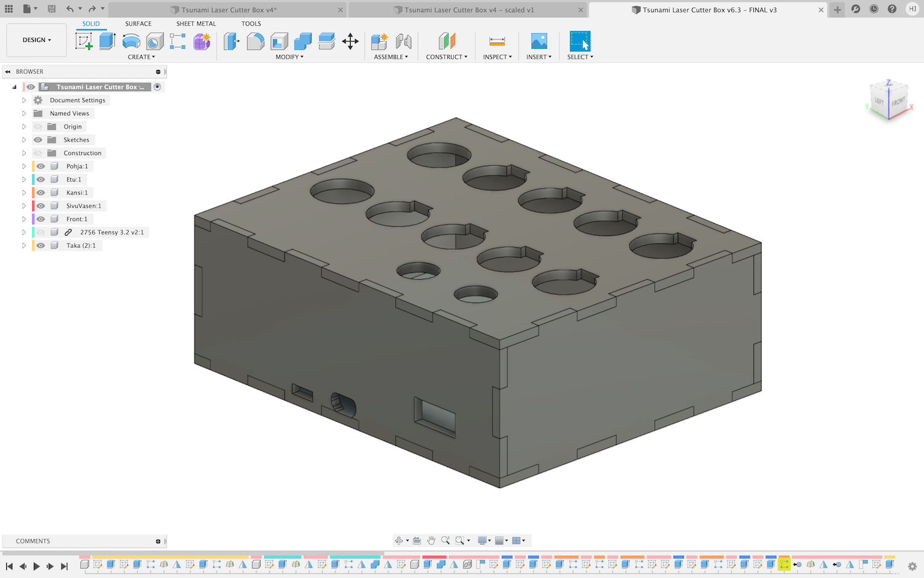Click the Insert image icon
The image size is (924, 578).
(538, 41)
